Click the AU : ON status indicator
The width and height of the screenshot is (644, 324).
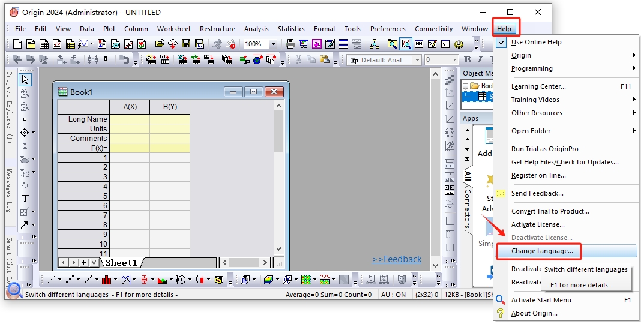coord(394,295)
